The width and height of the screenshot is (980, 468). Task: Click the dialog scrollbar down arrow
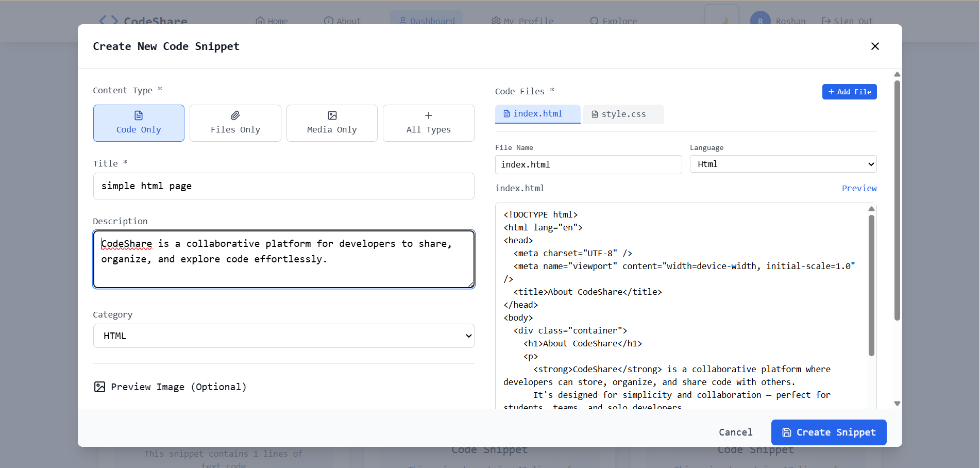coord(897,404)
